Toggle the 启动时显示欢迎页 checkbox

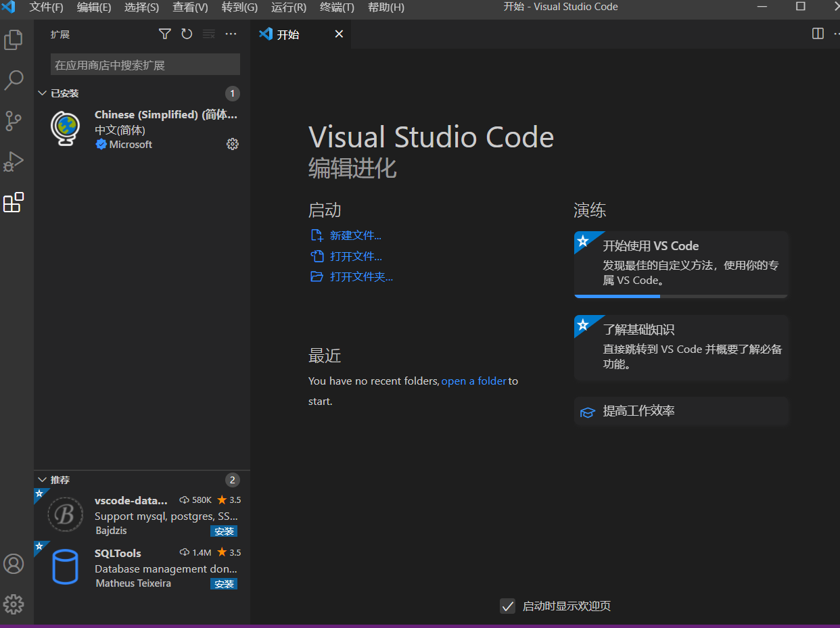[x=507, y=606]
